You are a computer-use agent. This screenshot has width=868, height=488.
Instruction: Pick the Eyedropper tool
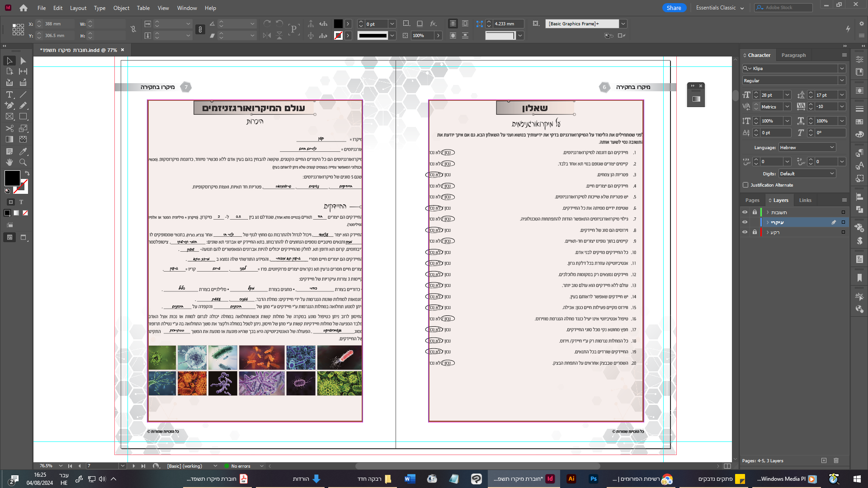23,151
